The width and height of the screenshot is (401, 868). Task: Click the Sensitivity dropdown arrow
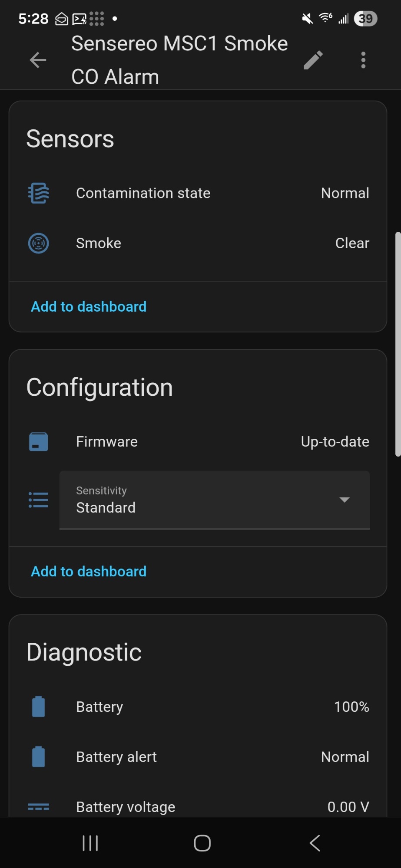[x=345, y=500]
